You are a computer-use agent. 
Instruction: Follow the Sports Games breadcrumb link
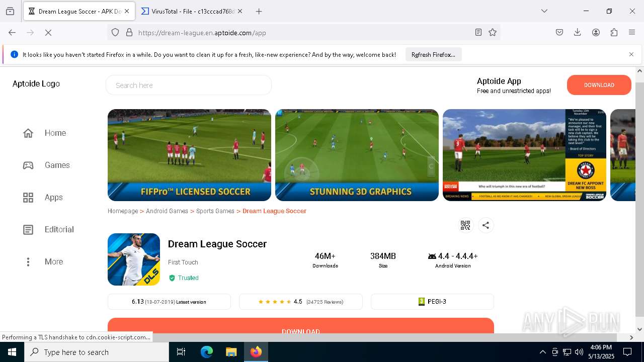[x=215, y=211]
